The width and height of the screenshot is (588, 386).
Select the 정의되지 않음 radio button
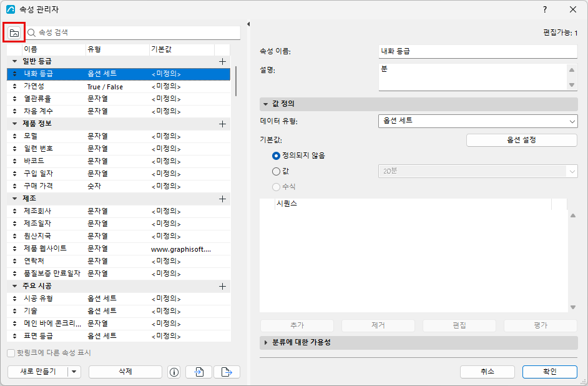[x=276, y=156]
